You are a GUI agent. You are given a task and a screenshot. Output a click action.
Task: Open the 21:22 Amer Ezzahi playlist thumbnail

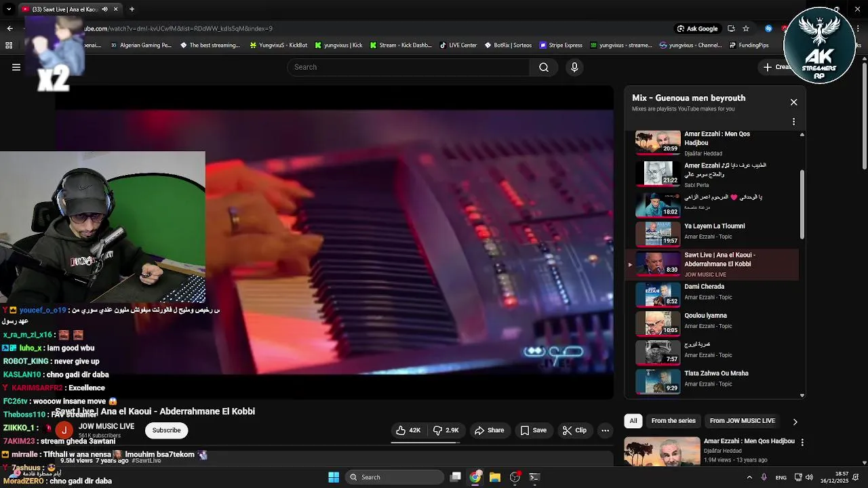[x=658, y=174]
